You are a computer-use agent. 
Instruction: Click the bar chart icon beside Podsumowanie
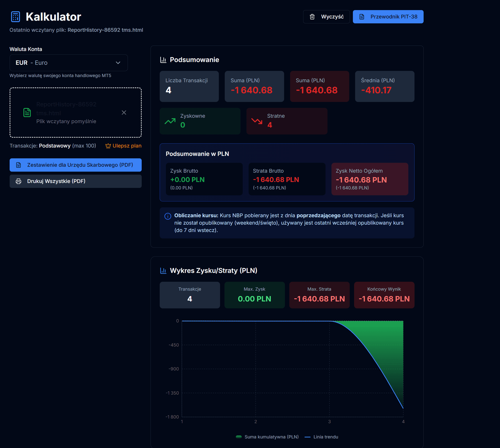click(x=163, y=60)
